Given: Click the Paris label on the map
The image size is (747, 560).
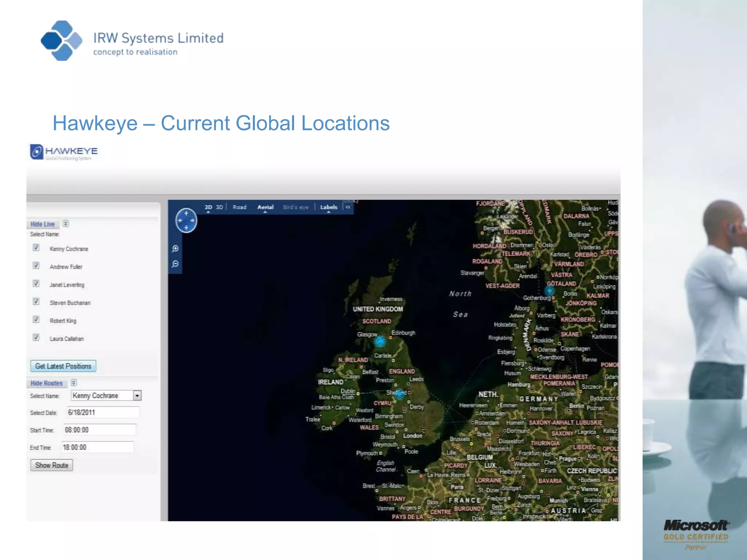Looking at the screenshot, I should tap(457, 487).
